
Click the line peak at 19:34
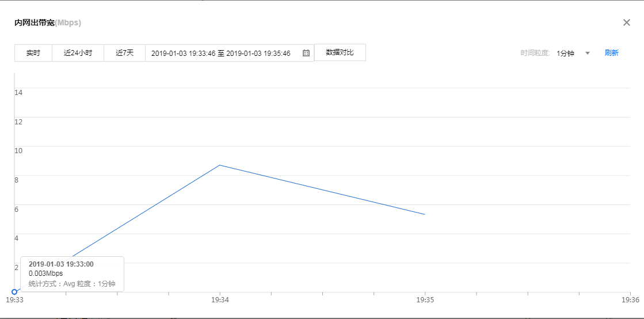pos(220,165)
